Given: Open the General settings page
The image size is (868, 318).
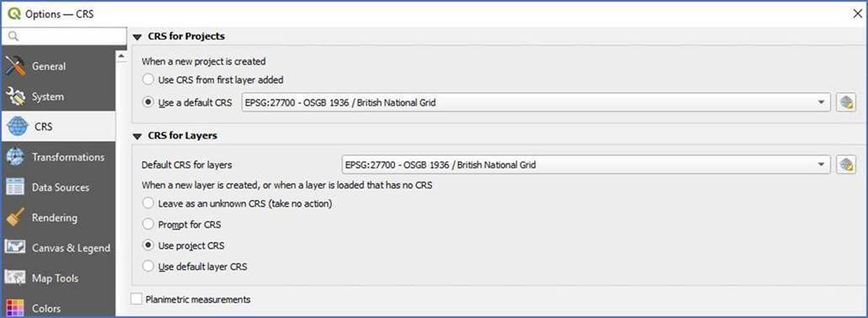Looking at the screenshot, I should click(x=58, y=66).
